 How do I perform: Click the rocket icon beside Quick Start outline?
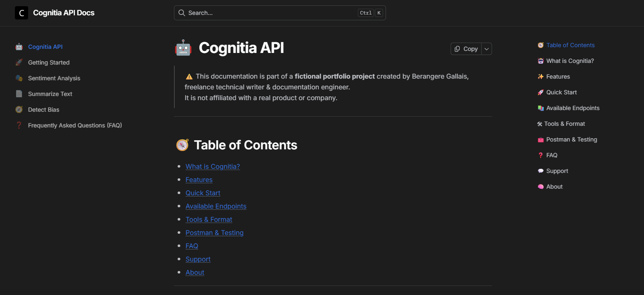tap(540, 92)
